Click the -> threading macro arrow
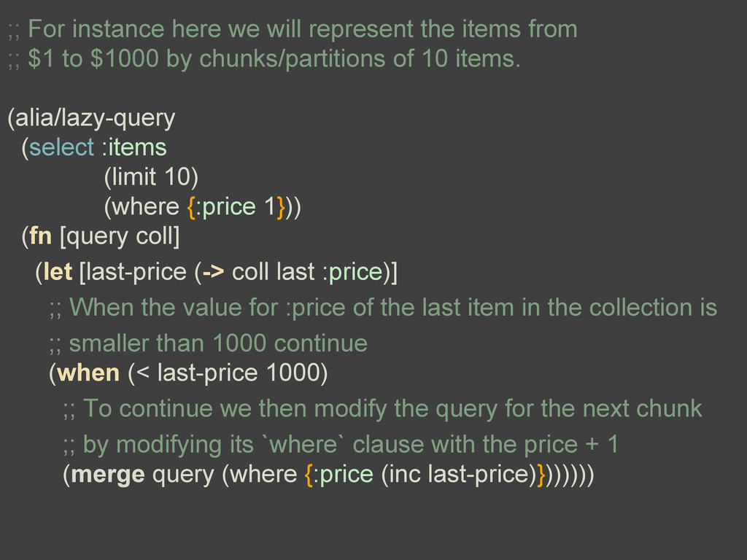 coord(213,273)
